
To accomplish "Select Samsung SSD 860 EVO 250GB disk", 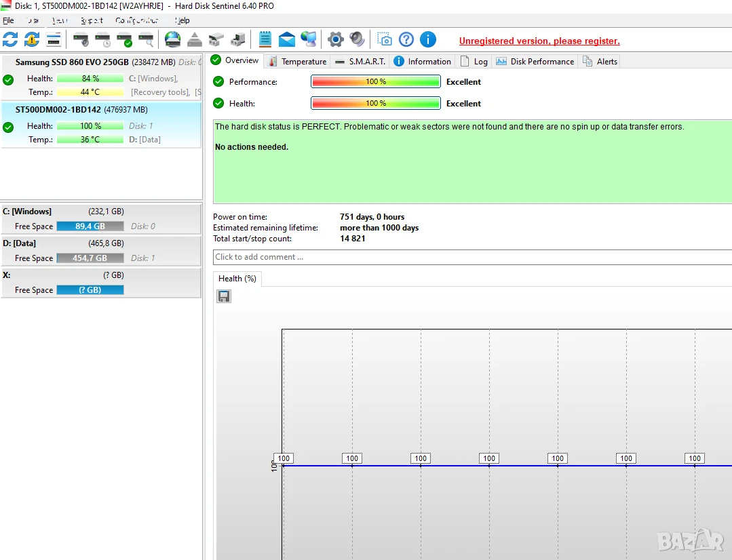I will [101, 77].
